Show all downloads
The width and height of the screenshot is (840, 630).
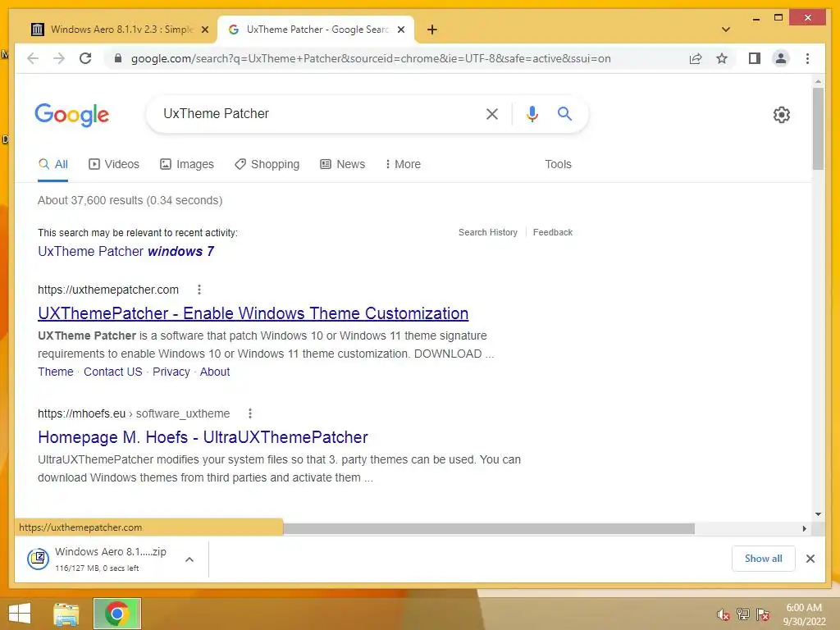(763, 559)
